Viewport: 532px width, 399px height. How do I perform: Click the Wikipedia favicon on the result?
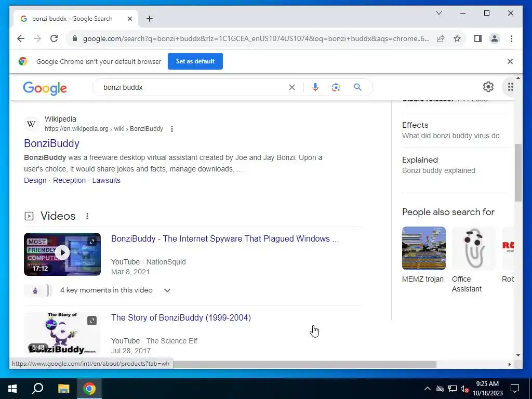(x=31, y=124)
